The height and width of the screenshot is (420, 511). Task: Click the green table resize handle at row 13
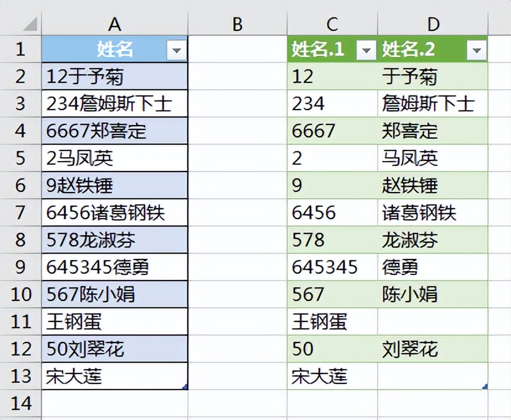tap(485, 387)
